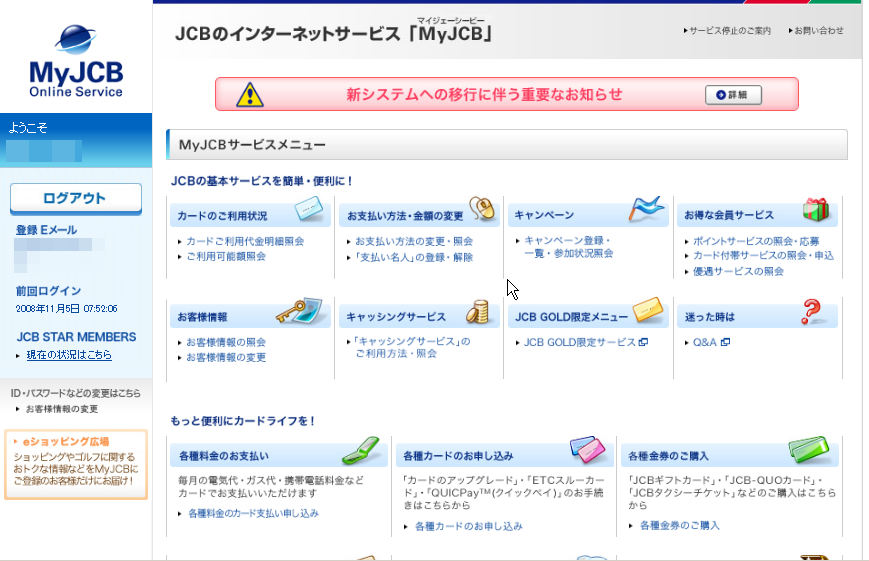Open JCB GOLD限定サービス link
Viewport: 869px width, 561px height.
(580, 343)
